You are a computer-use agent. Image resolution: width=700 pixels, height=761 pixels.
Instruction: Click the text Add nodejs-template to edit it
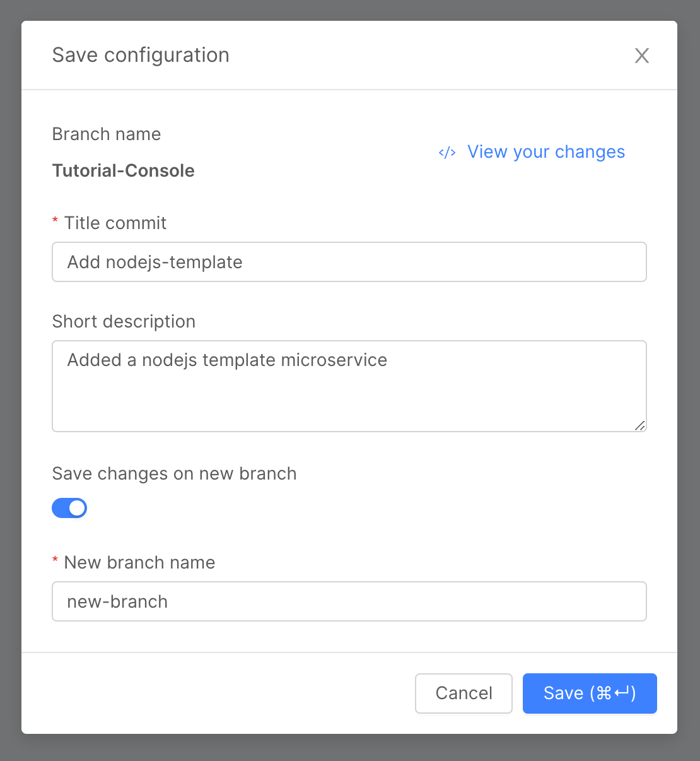point(154,262)
